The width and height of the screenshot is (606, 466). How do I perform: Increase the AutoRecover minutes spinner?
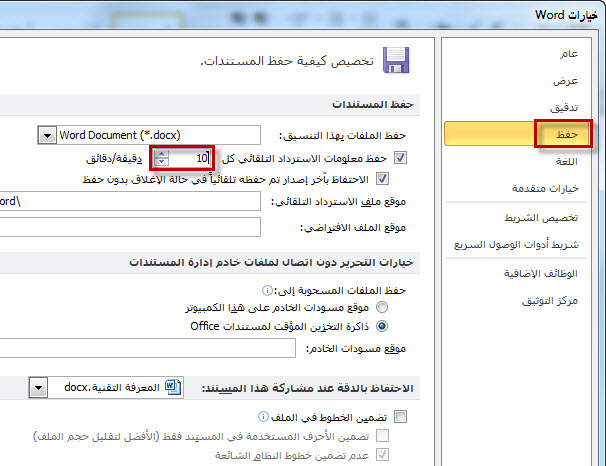click(161, 154)
